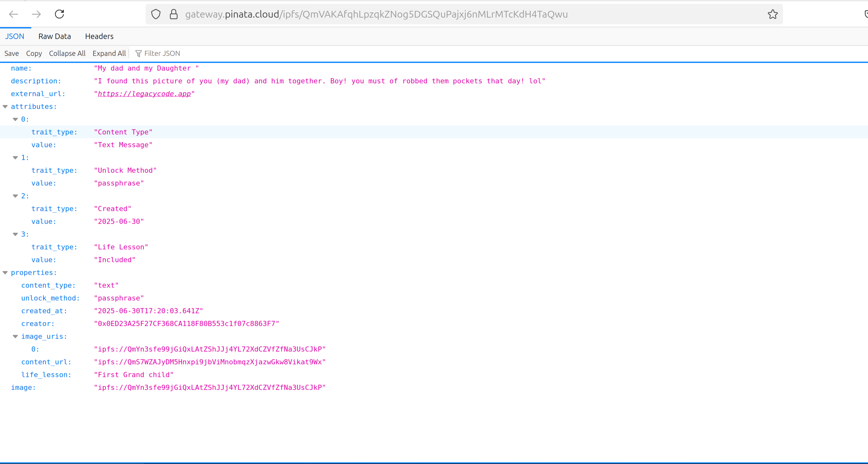The image size is (868, 464).
Task: Click Copy in the JSON toolbar
Action: click(x=34, y=54)
